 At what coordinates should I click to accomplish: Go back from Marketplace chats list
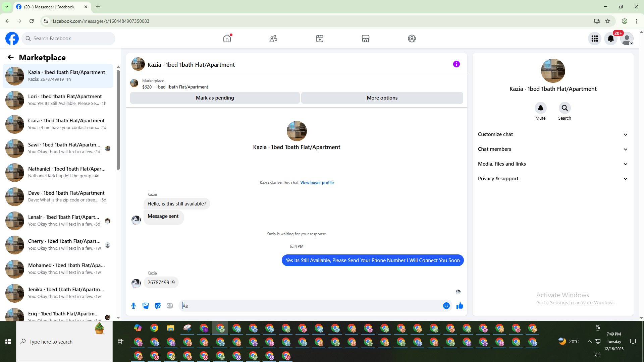11,57
